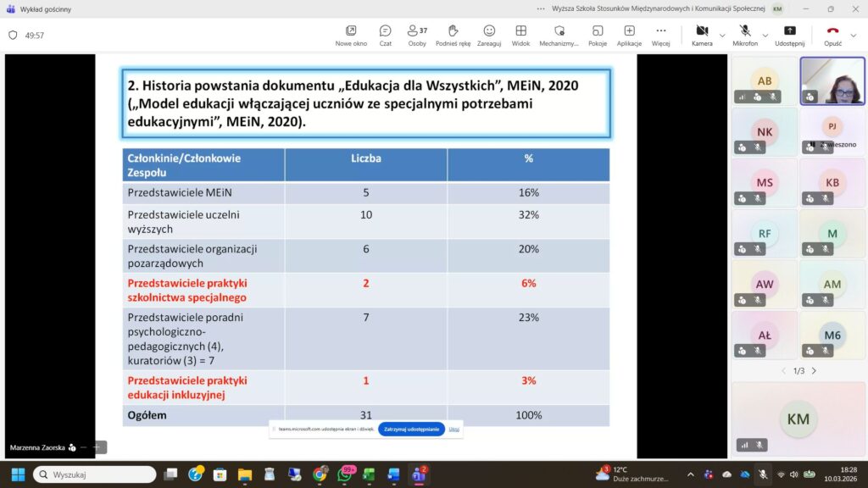Click Zatrzymaj udostępnianie button
The width and height of the screenshot is (868, 488).
pos(411,430)
